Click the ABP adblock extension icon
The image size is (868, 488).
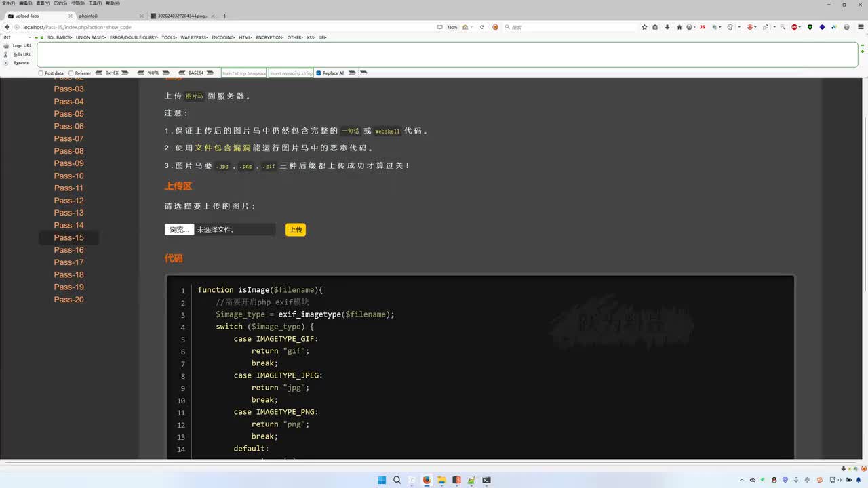click(795, 27)
